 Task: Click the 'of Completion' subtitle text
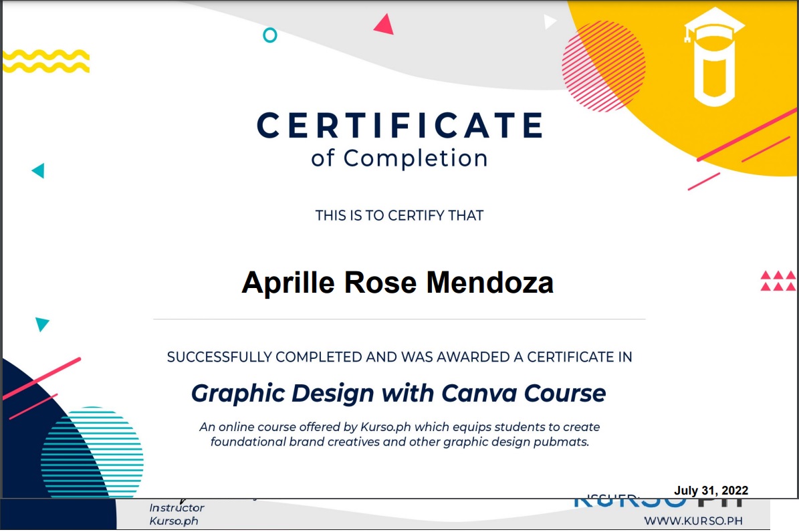[400, 159]
